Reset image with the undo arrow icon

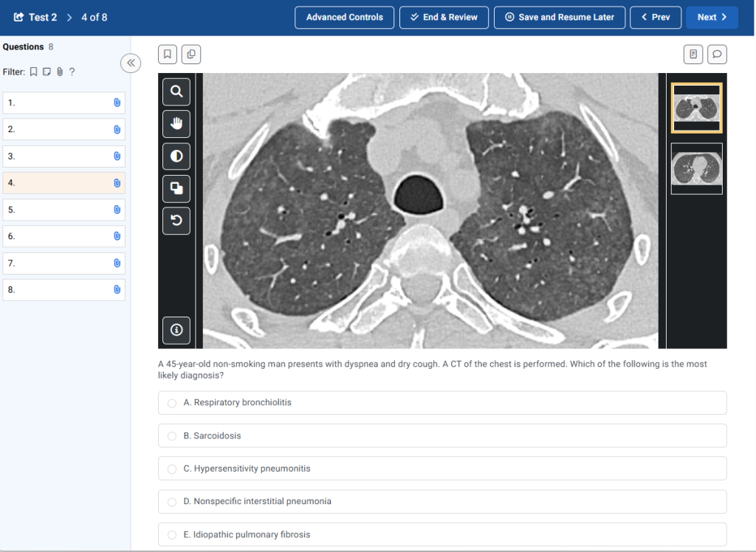pyautogui.click(x=176, y=221)
